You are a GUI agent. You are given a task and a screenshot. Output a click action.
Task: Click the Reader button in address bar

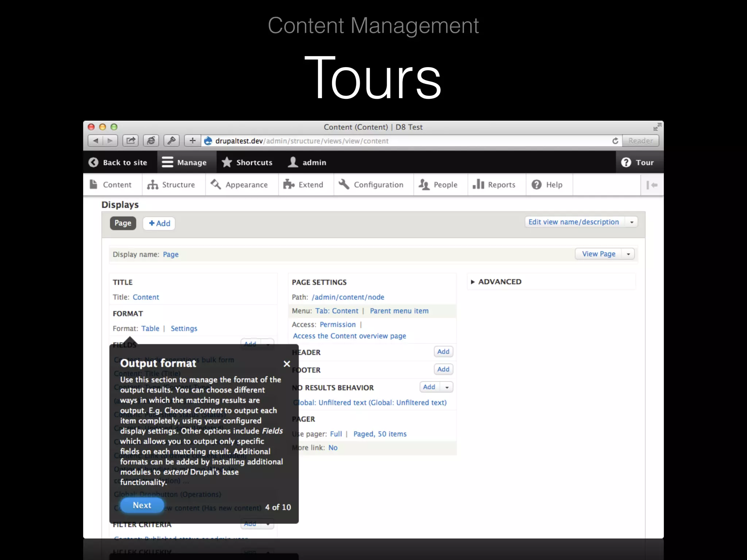click(640, 141)
